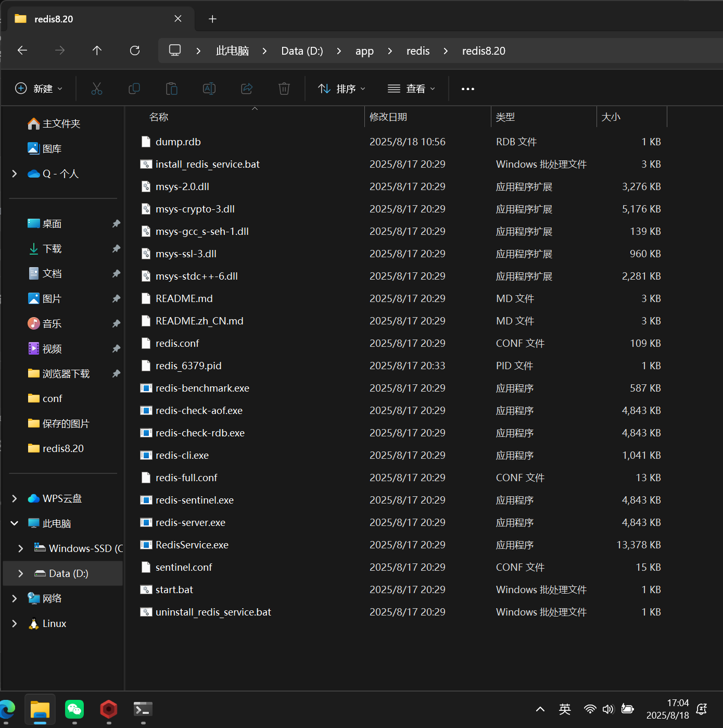Click the PC monitor icon in address bar
Screen dimensions: 723x728
[x=175, y=50]
